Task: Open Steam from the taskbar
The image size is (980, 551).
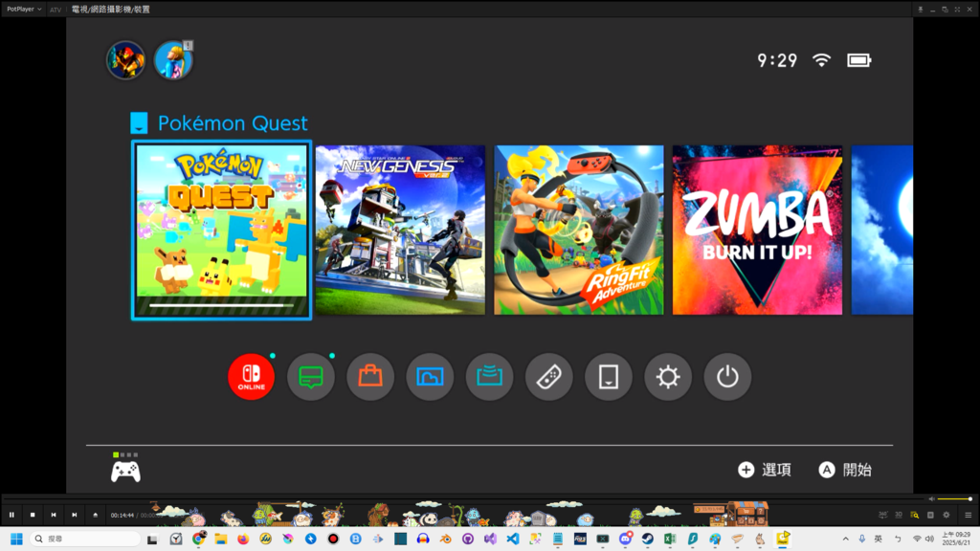Action: 648,539
